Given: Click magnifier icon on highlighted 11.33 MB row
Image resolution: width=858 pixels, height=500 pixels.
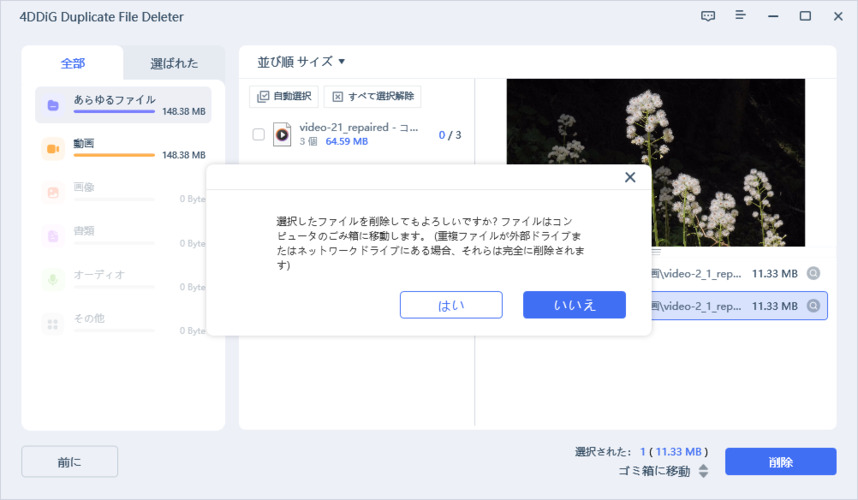Looking at the screenshot, I should point(814,306).
